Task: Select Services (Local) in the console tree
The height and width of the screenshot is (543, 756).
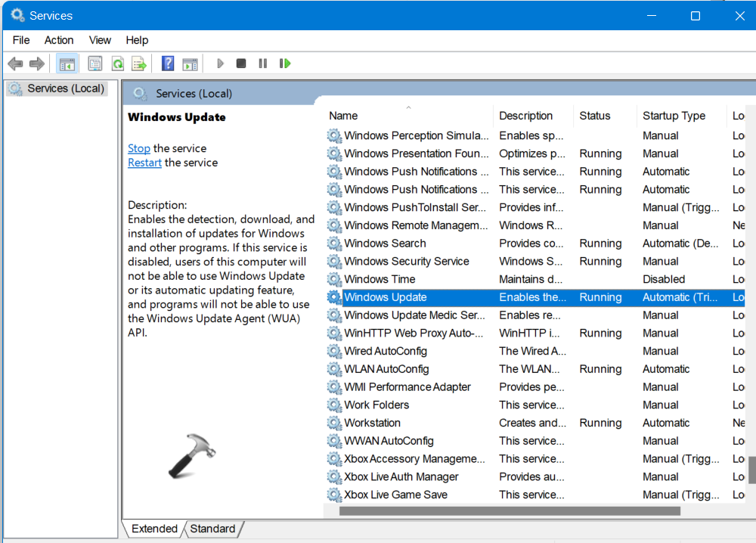Action: [65, 88]
